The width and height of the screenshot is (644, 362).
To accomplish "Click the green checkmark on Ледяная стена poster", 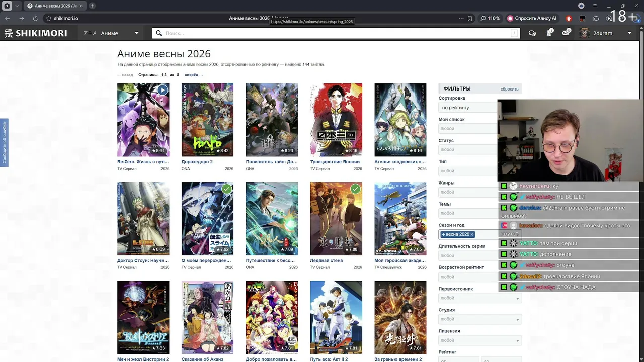I will [x=355, y=189].
